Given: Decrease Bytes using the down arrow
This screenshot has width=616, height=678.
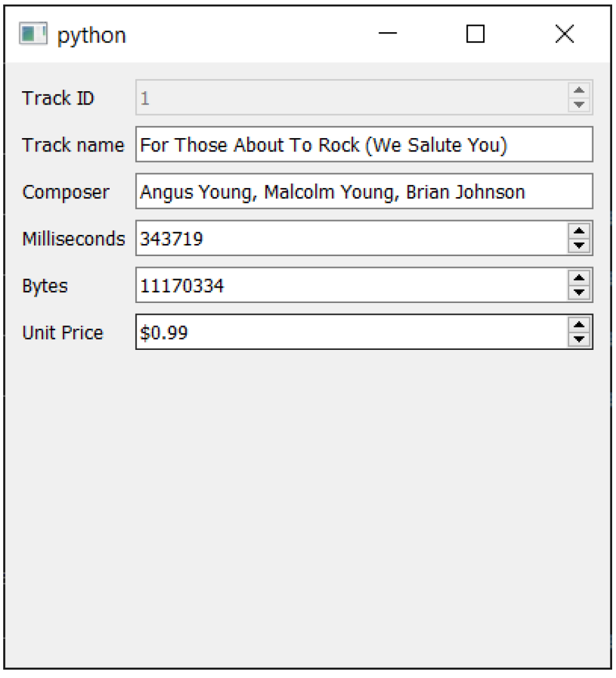Looking at the screenshot, I should tap(579, 292).
